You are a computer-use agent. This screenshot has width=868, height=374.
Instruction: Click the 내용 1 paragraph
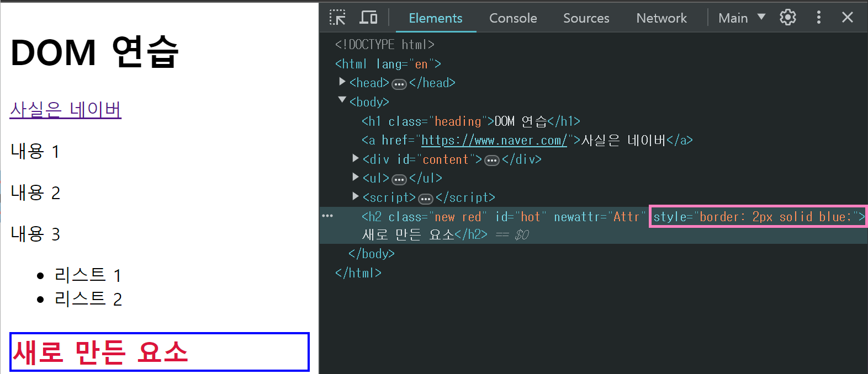(35, 151)
